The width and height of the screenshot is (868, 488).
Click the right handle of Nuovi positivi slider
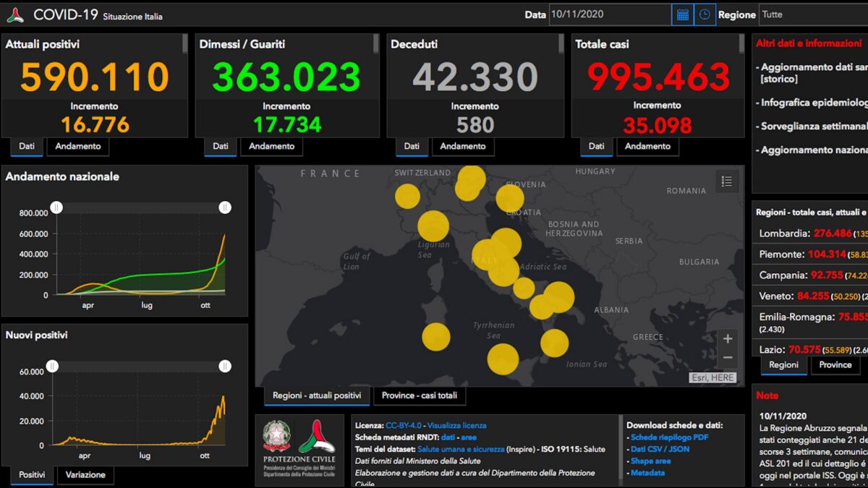coord(225,366)
